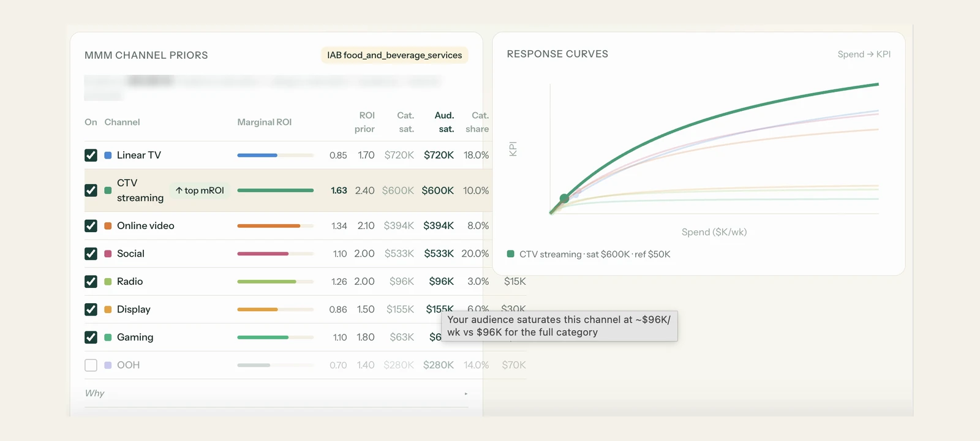Click the pink Social color dot
Image resolution: width=980 pixels, height=441 pixels.
108,254
